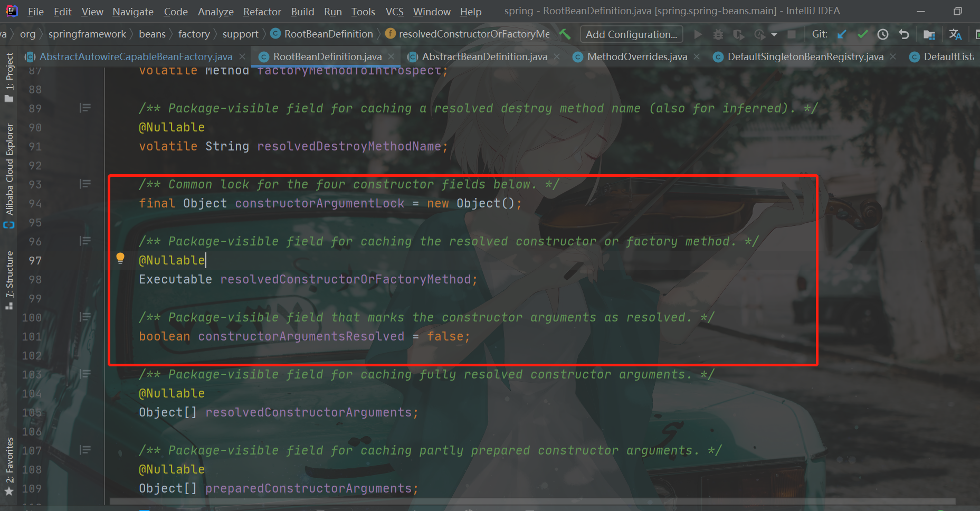
Task: Close the DefaultSingletonBeanRegistry.java tab
Action: (893, 56)
